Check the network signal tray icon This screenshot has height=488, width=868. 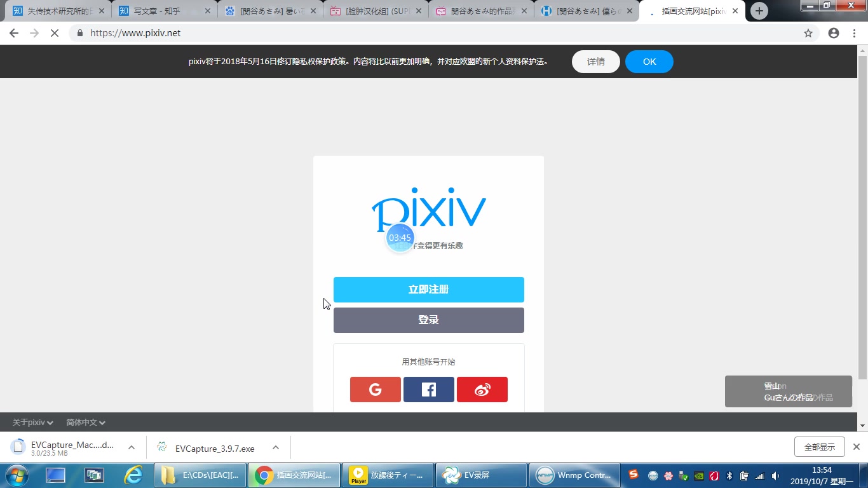click(x=759, y=475)
